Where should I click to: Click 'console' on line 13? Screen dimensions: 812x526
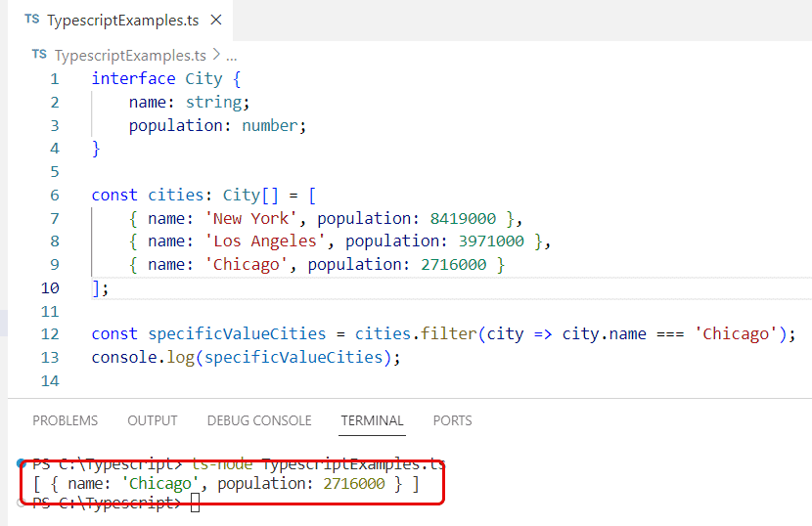[124, 357]
